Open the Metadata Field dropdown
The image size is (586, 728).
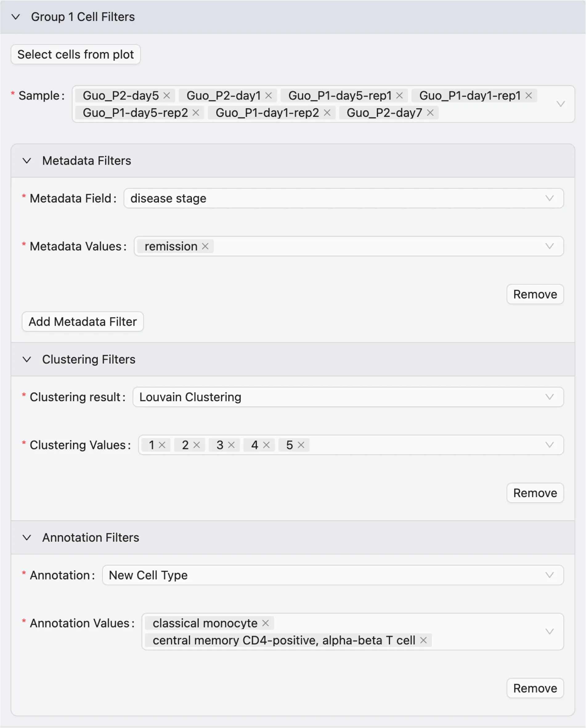tap(343, 198)
